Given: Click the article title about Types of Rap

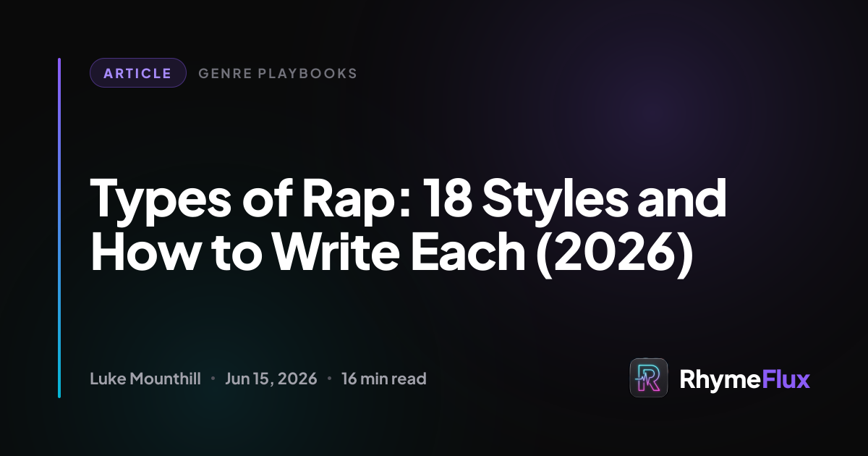Looking at the screenshot, I should [x=408, y=226].
